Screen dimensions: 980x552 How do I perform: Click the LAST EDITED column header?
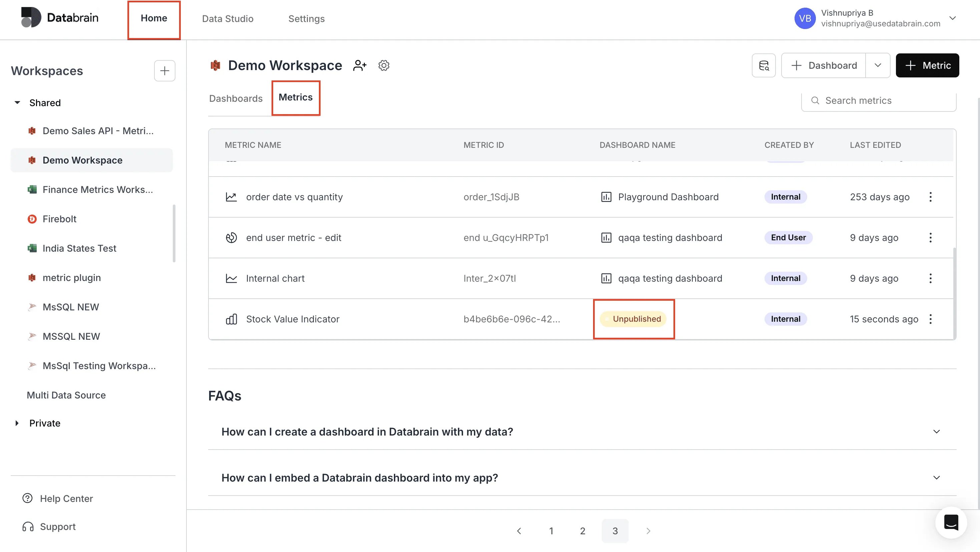(x=875, y=145)
